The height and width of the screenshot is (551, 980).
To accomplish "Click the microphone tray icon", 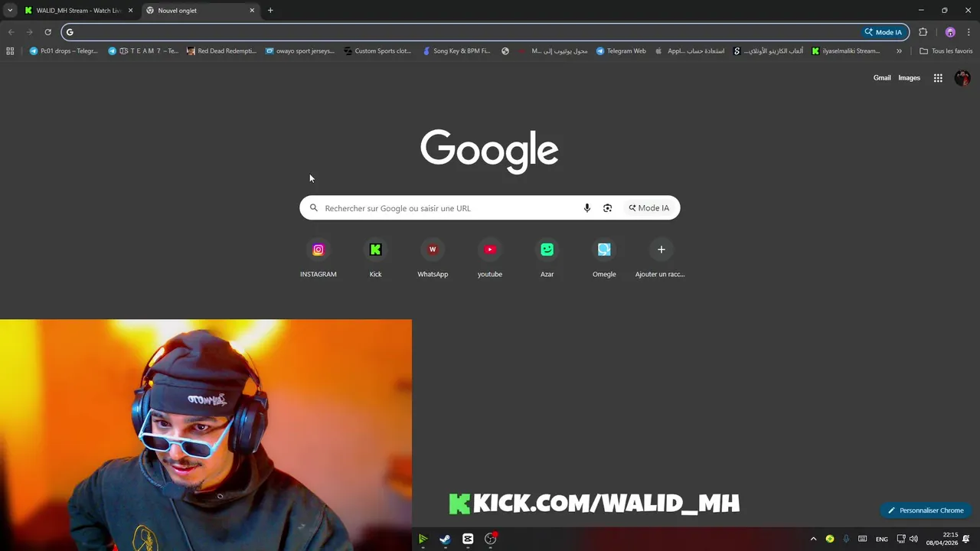I will 846,539.
